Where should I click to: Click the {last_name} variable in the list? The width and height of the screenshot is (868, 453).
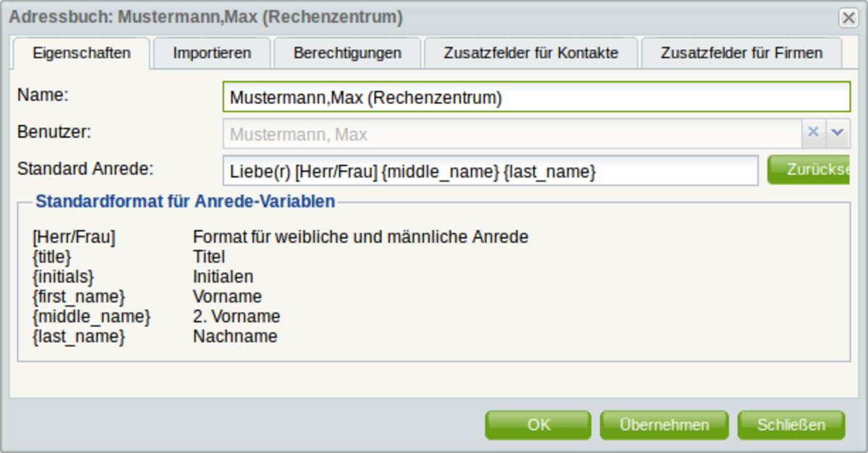pos(79,336)
